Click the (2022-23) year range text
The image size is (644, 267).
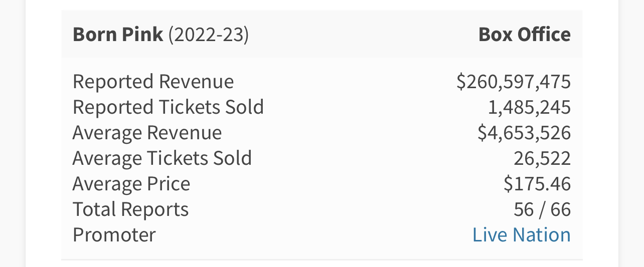pos(208,35)
